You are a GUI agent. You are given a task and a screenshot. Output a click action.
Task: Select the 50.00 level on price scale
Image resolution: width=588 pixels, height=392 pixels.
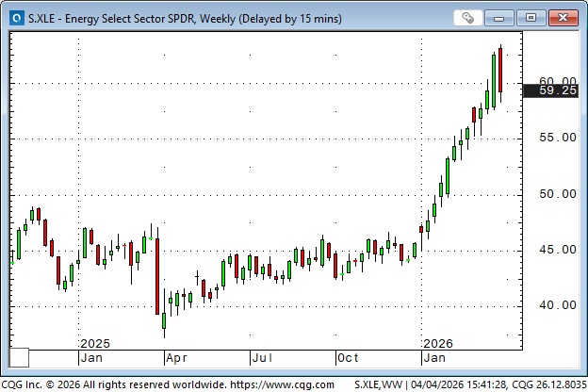pyautogui.click(x=558, y=194)
